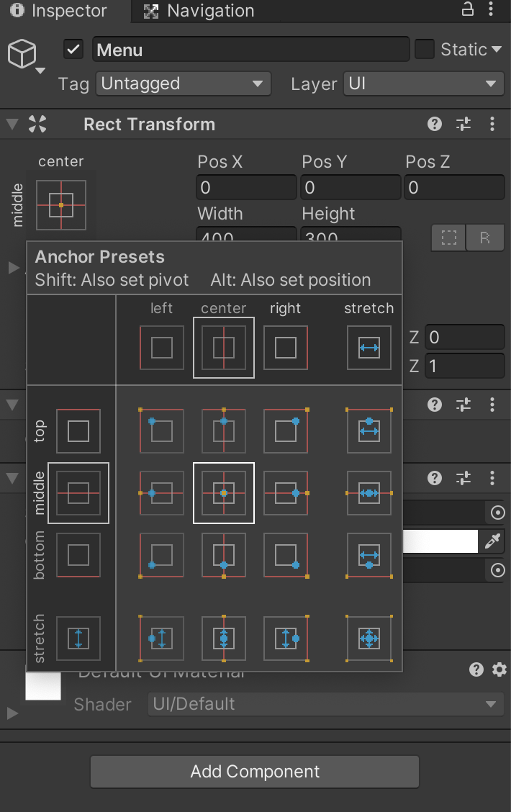Select the top-left anchor preset

(x=161, y=431)
